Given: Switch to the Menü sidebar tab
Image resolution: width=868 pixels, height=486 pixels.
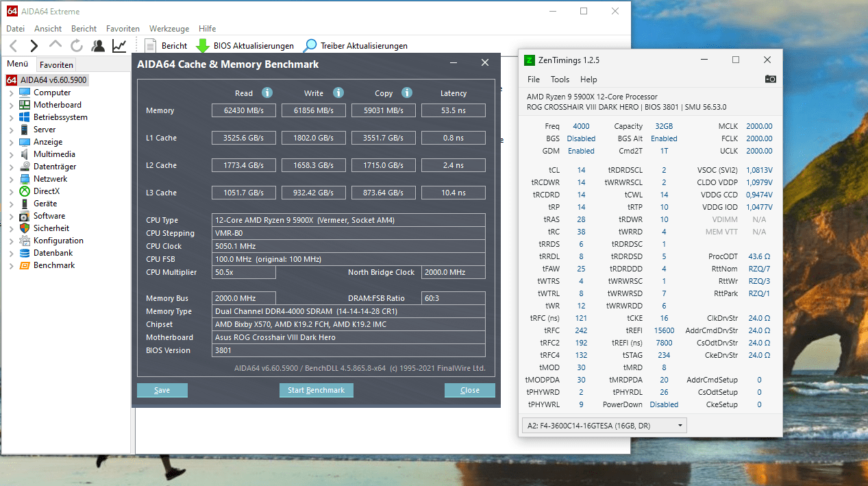Looking at the screenshot, I should [x=17, y=64].
